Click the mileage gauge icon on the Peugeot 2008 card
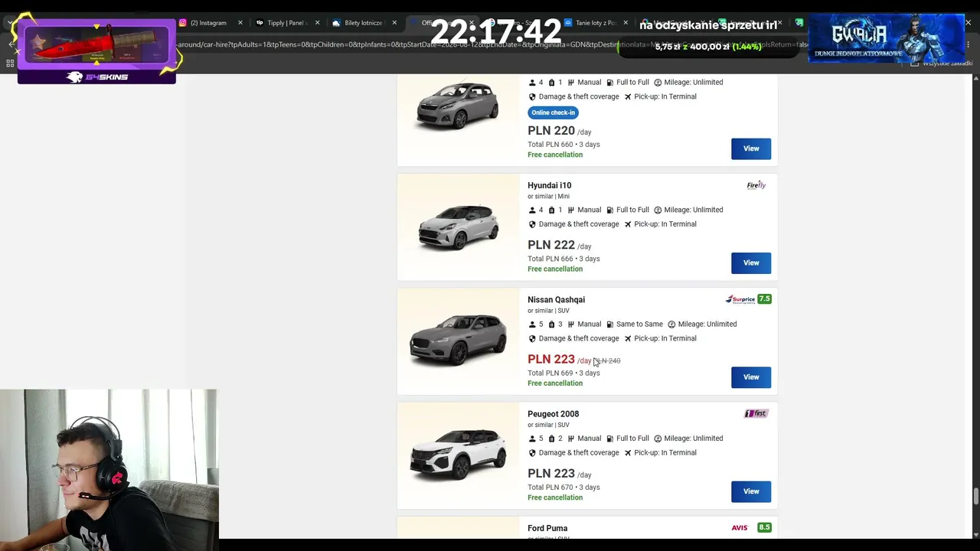Viewport: 980px width, 551px height. coord(658,439)
